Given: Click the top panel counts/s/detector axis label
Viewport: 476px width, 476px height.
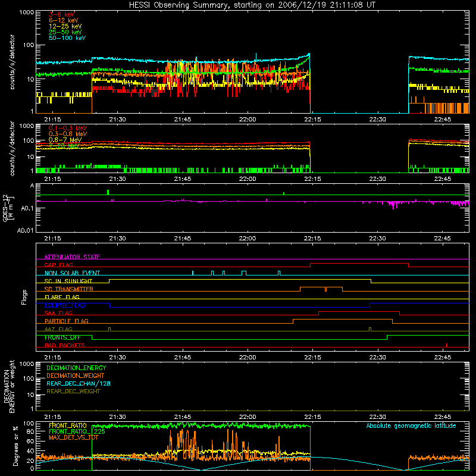Looking at the screenshot, I should tap(12, 62).
